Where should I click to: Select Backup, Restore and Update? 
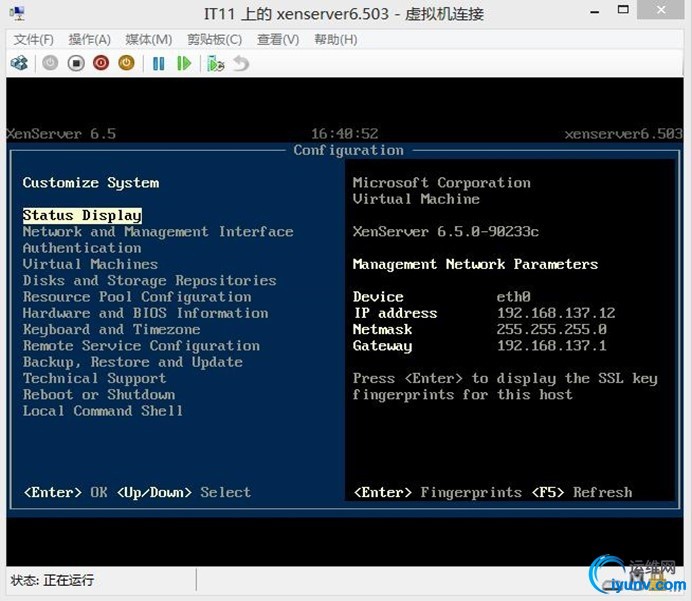(x=133, y=362)
